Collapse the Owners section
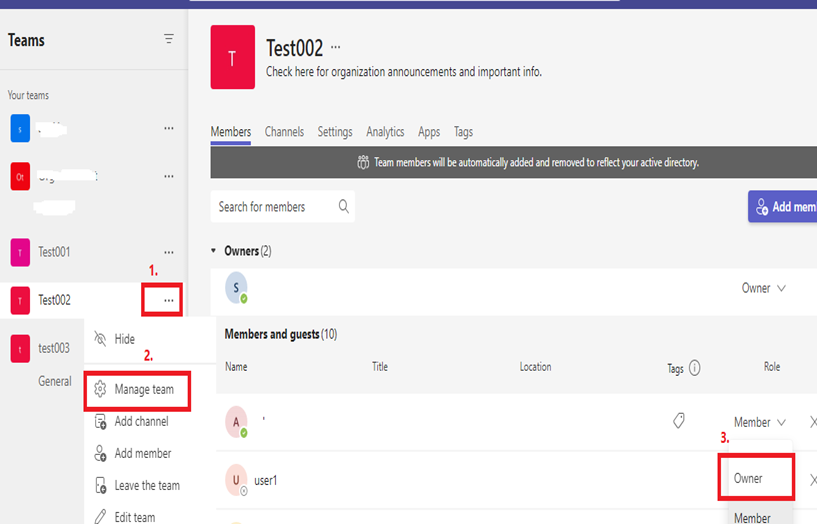 tap(213, 251)
